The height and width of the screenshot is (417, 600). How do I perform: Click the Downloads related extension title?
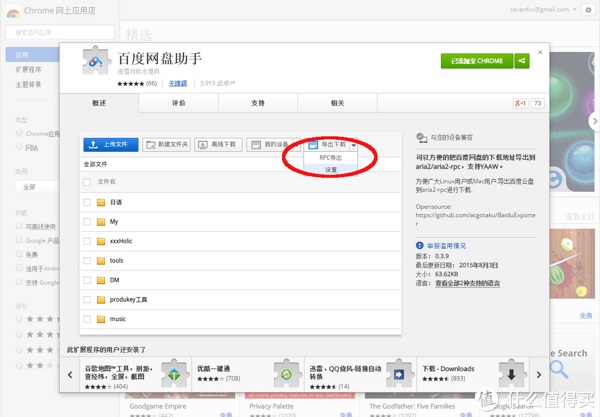coord(448,369)
